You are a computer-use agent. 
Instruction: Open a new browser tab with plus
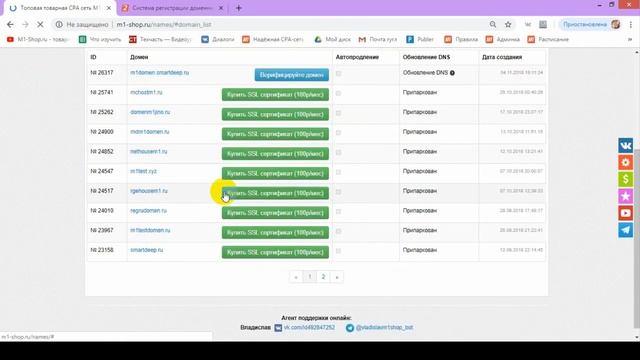pyautogui.click(x=239, y=8)
